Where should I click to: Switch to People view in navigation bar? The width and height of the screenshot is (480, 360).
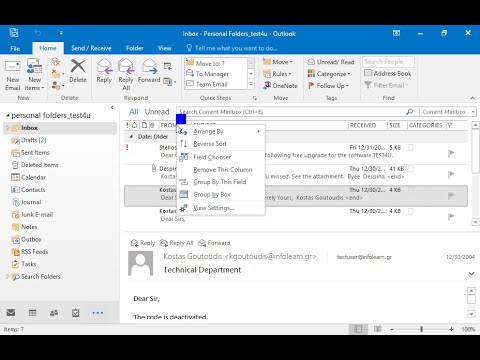(x=54, y=313)
